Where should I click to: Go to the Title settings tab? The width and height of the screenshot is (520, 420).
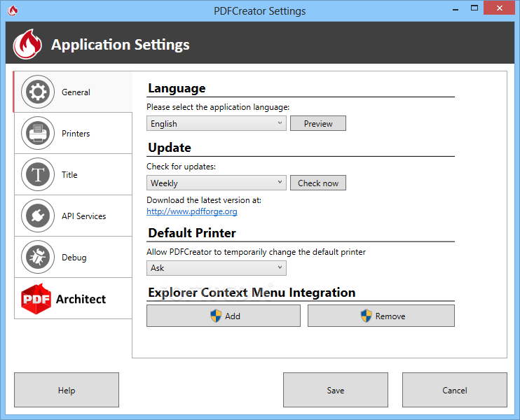(x=73, y=174)
